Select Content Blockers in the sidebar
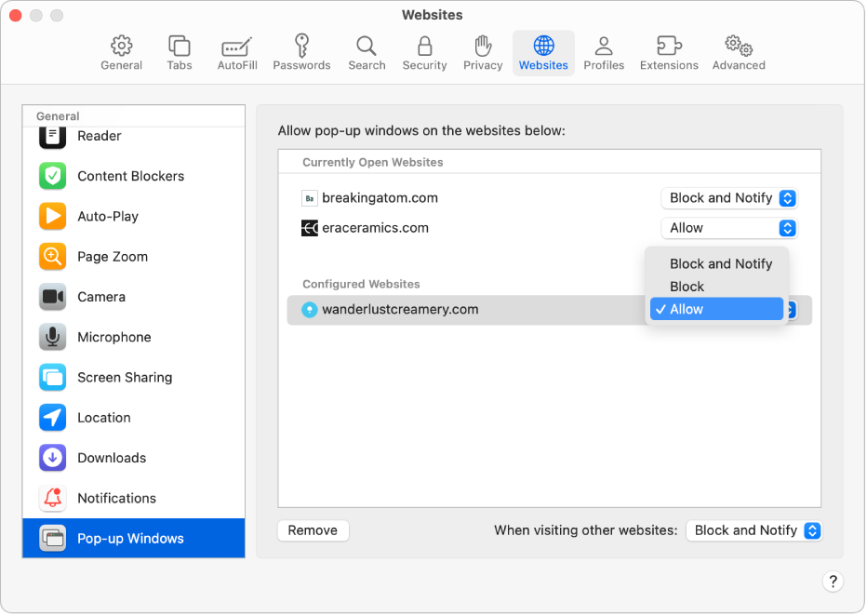Screen dimensions: 867x616 132,176
